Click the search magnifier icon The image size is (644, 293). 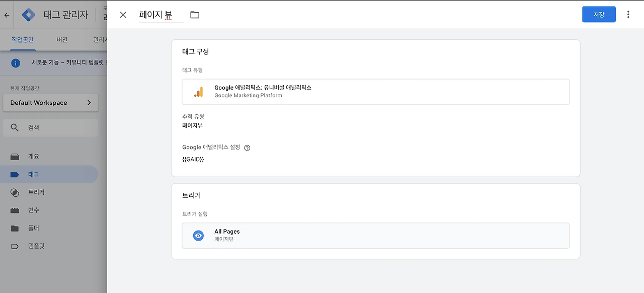click(x=15, y=128)
